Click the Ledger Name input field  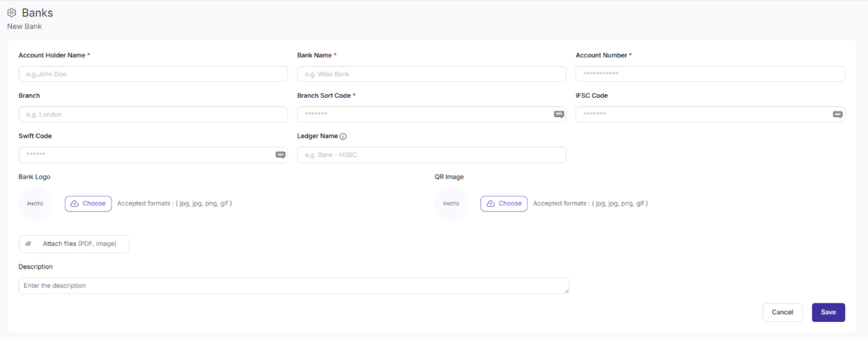431,154
